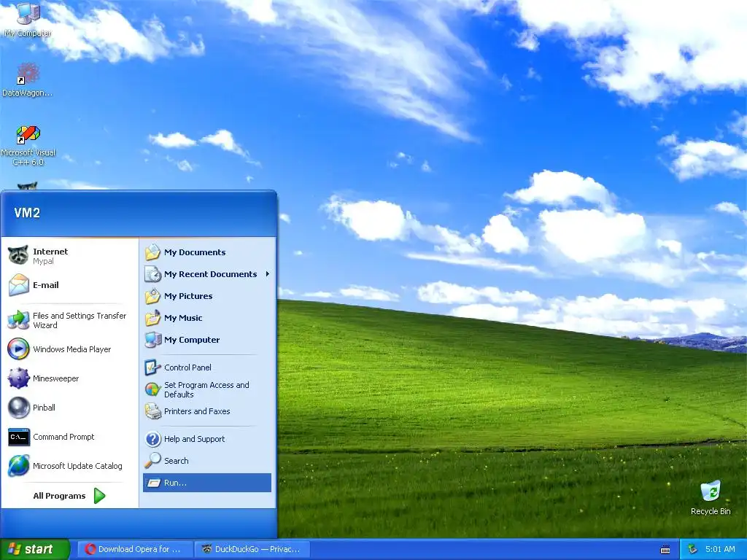
Task: Select the DataWagon desktop shortcut
Action: click(x=28, y=80)
